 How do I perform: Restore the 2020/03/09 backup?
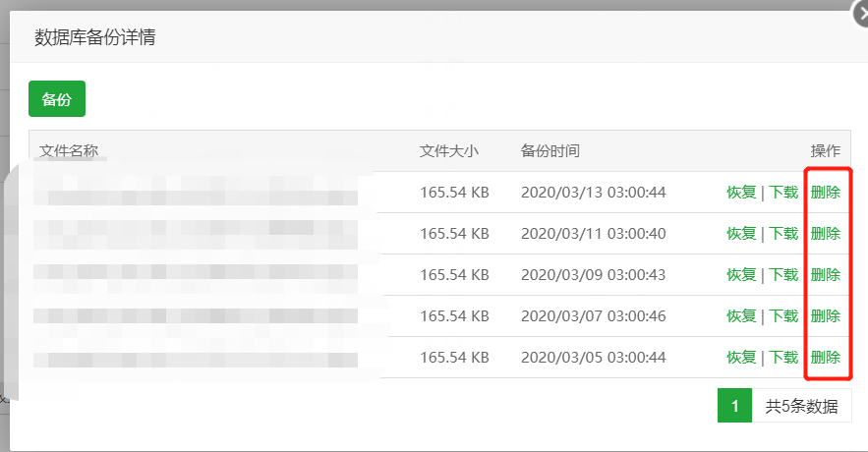tap(741, 275)
